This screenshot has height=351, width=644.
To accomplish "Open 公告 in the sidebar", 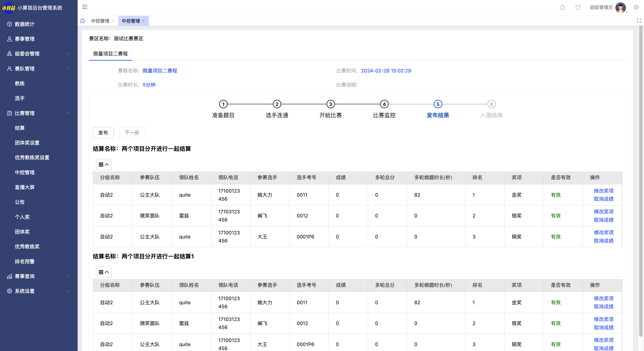I will 39,202.
